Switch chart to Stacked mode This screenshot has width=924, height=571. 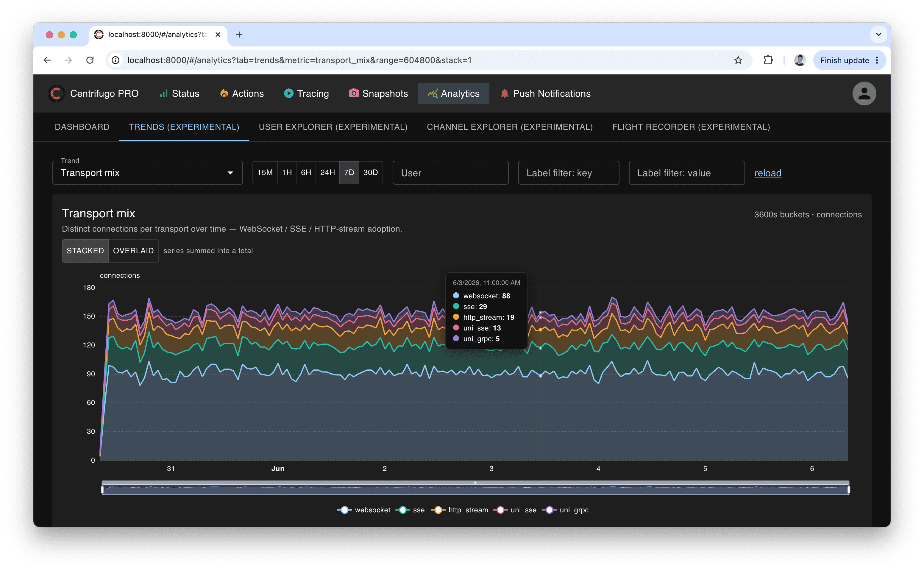85,251
